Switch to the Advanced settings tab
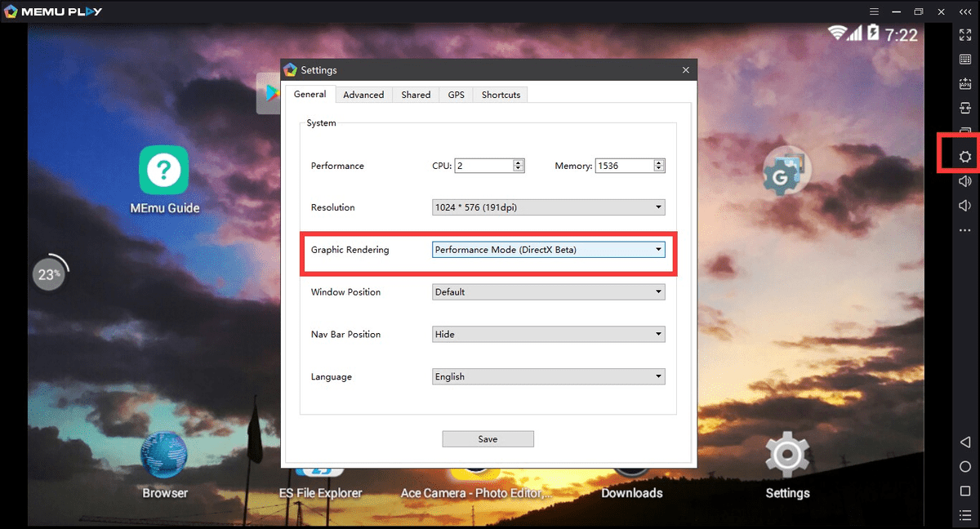The height and width of the screenshot is (529, 980). tap(363, 94)
